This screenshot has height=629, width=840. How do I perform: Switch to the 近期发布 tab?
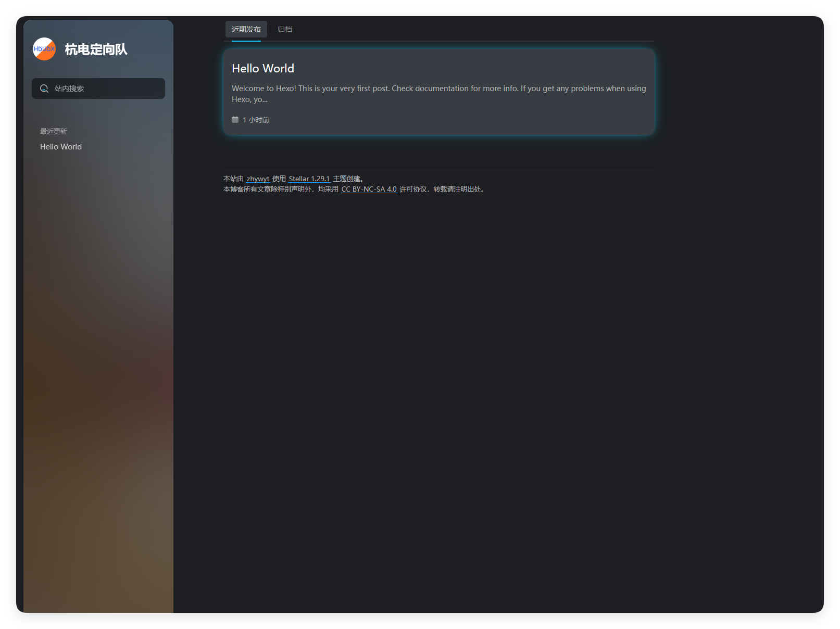(246, 29)
